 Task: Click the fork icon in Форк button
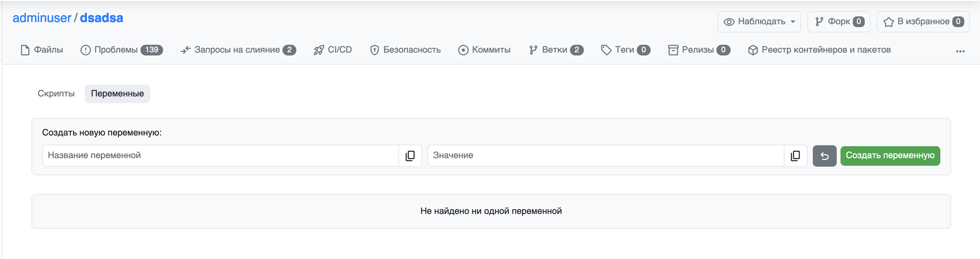[x=819, y=22]
